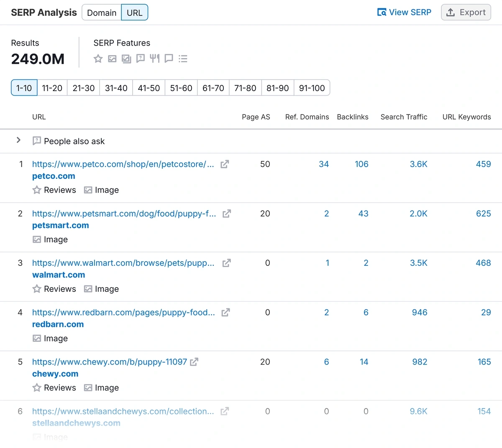The image size is (502, 448).
Task: Select results page 31-40
Action: [x=116, y=88]
